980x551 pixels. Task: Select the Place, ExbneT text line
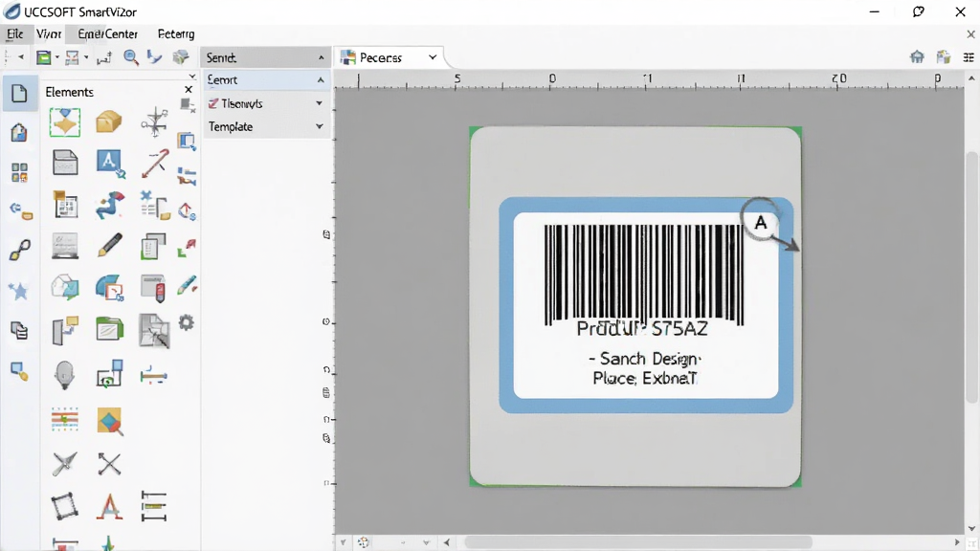(x=644, y=378)
